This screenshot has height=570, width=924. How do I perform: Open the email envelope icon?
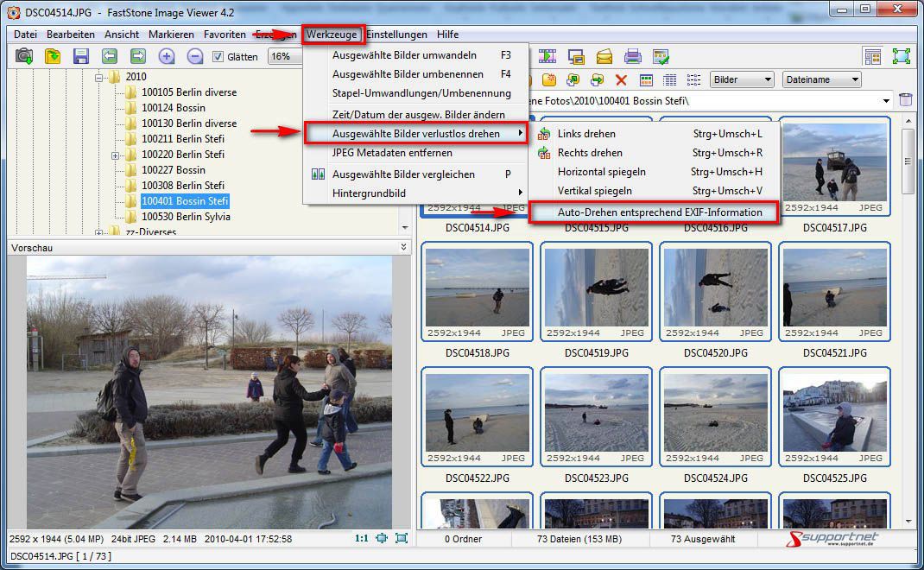coord(604,56)
